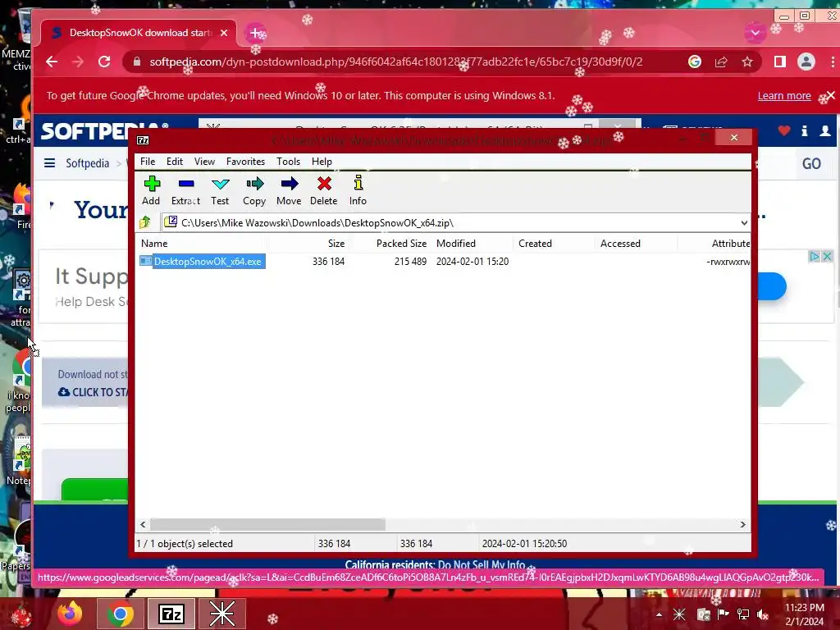Open the Softpedia hamburger menu
This screenshot has height=630, width=840.
[49, 163]
